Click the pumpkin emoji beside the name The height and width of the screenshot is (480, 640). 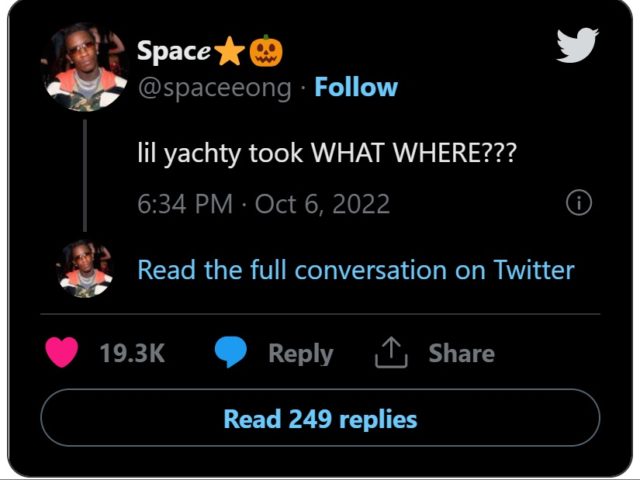click(267, 49)
